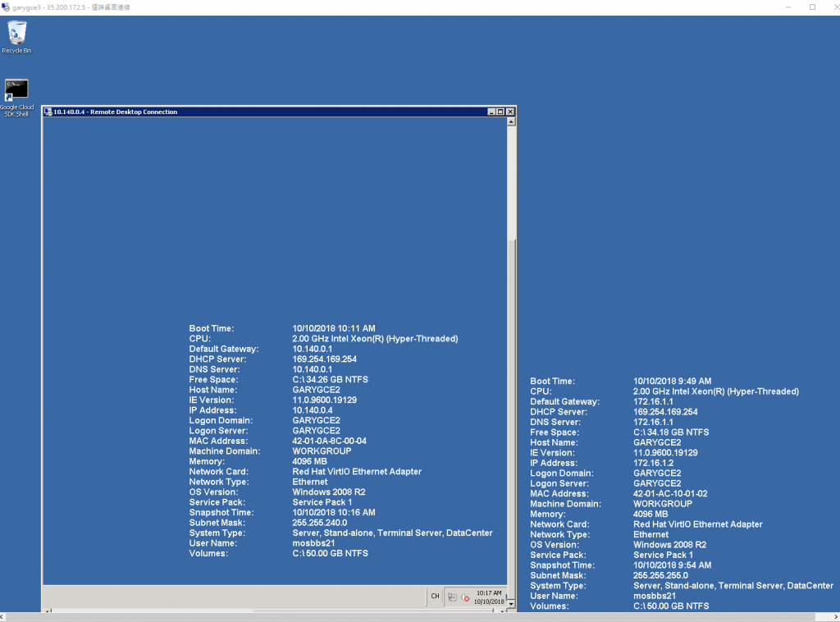Click the inner session 'Machine Domain:' label
The width and height of the screenshot is (840, 622).
225,451
